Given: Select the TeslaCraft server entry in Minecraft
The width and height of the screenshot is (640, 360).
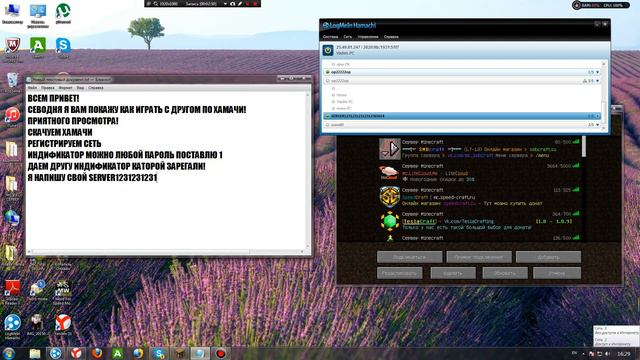Looking at the screenshot, I should tap(480, 222).
